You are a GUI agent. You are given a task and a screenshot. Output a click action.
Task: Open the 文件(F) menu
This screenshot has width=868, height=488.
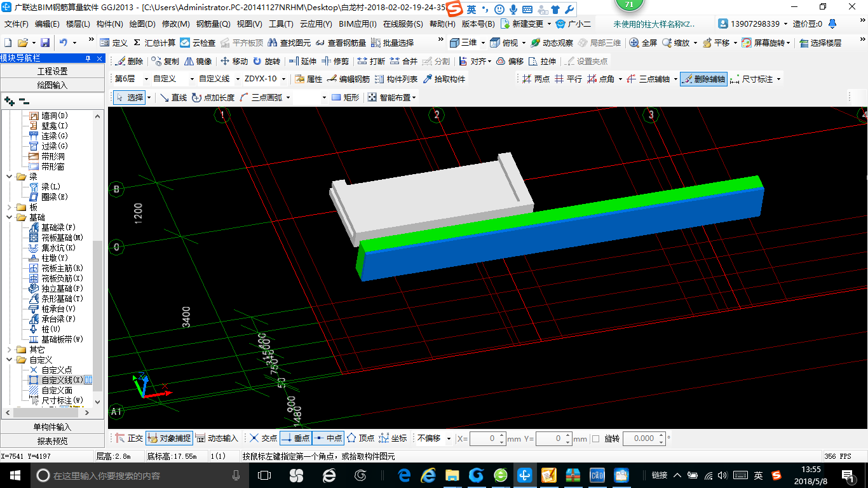tap(17, 24)
